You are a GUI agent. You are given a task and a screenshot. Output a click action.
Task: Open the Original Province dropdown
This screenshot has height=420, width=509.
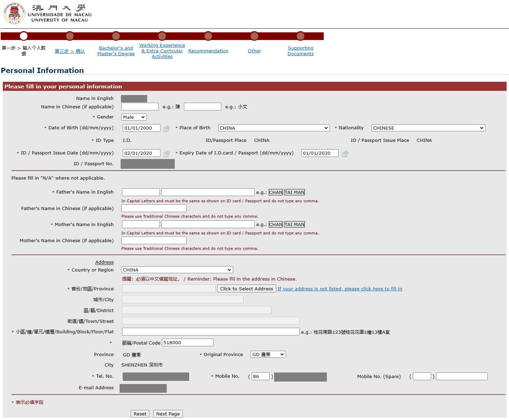[x=268, y=355]
